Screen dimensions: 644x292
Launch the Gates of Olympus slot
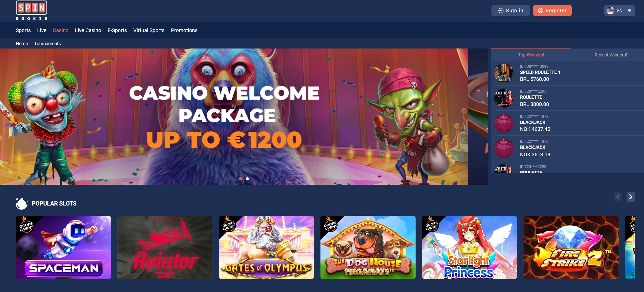coord(266,247)
